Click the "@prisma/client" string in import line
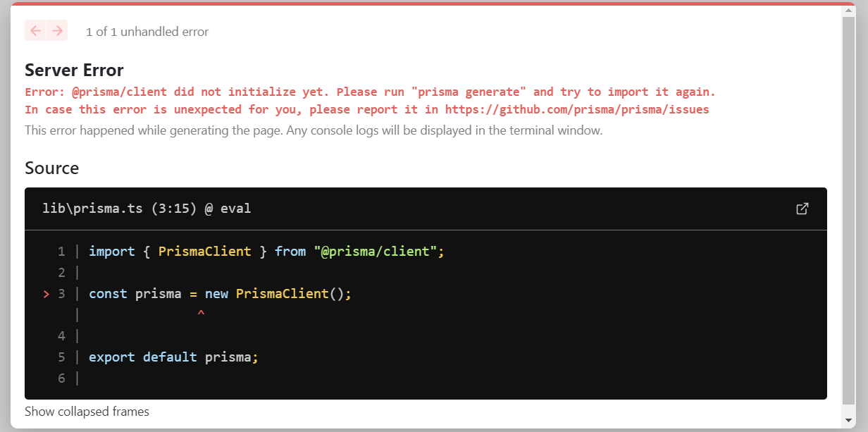Screen dimensions: 868x432 pos(376,252)
